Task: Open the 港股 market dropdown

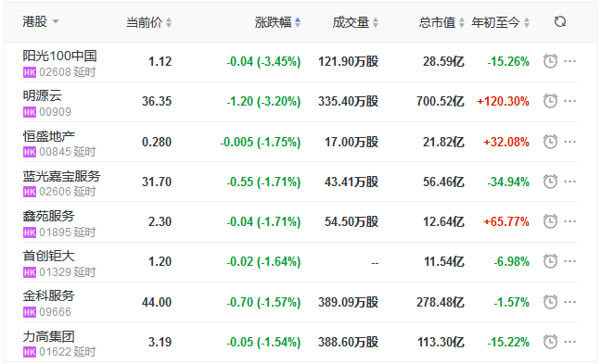Action: tap(41, 21)
